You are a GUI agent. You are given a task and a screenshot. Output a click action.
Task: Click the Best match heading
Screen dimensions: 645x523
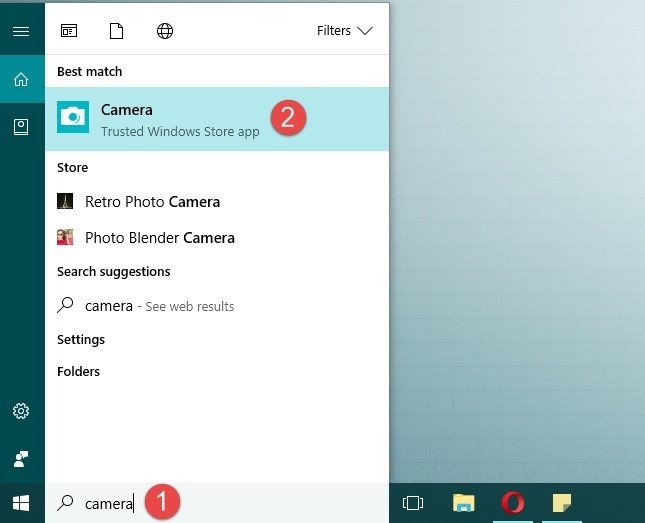point(90,72)
